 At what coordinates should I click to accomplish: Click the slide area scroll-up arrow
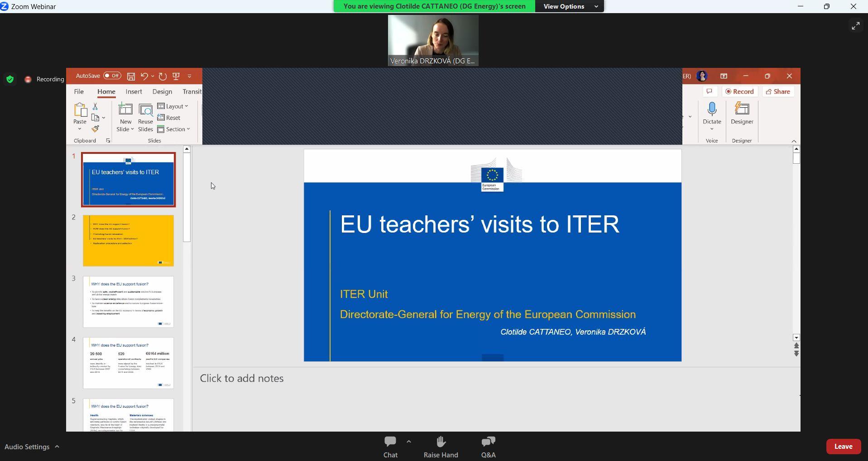(x=796, y=149)
